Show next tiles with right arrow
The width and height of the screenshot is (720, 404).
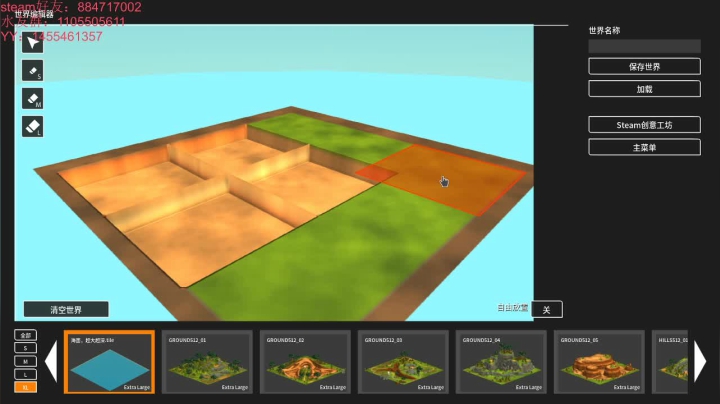700,361
